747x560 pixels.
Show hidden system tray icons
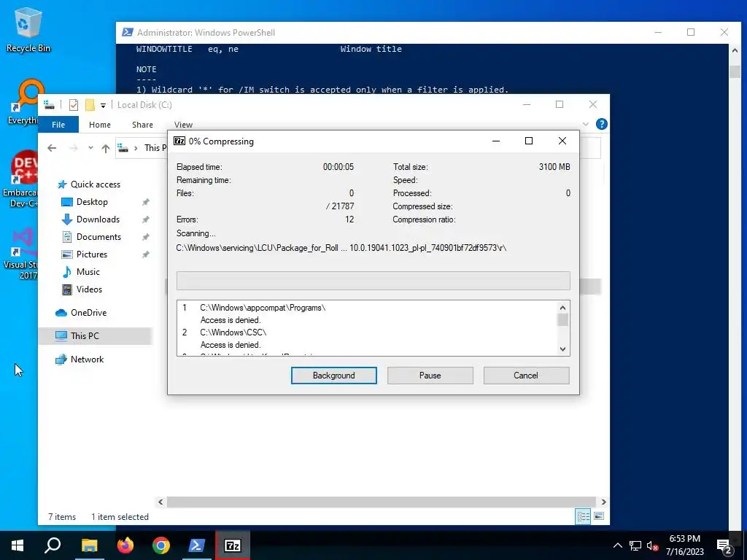tap(617, 545)
